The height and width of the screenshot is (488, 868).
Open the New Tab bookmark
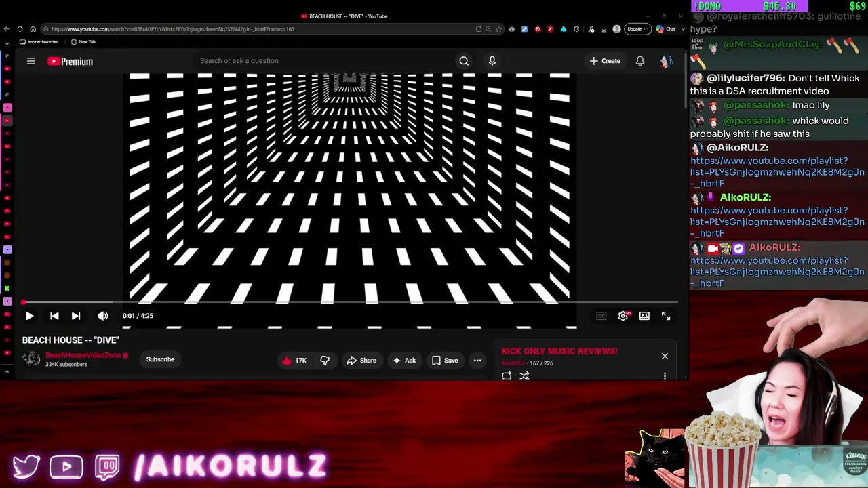tap(83, 42)
